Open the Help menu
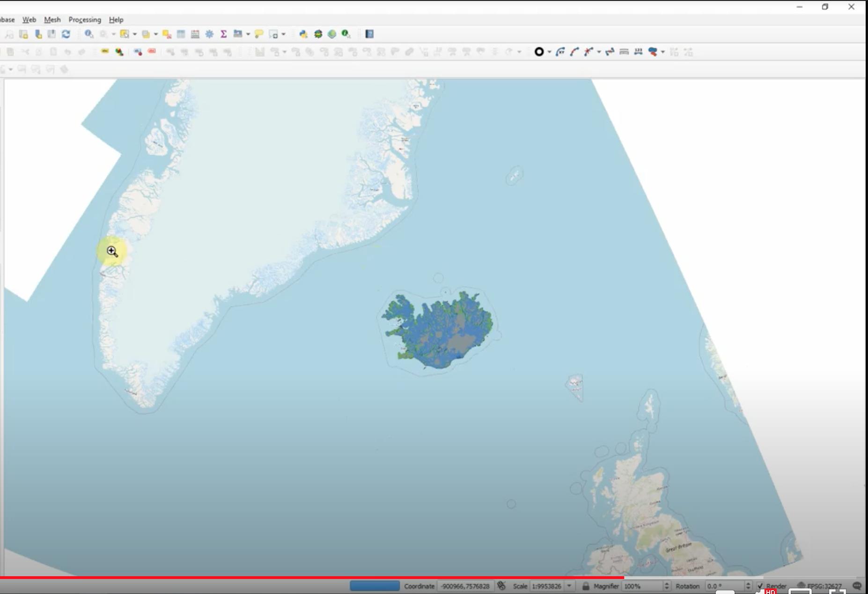This screenshot has height=594, width=868. pyautogui.click(x=116, y=20)
